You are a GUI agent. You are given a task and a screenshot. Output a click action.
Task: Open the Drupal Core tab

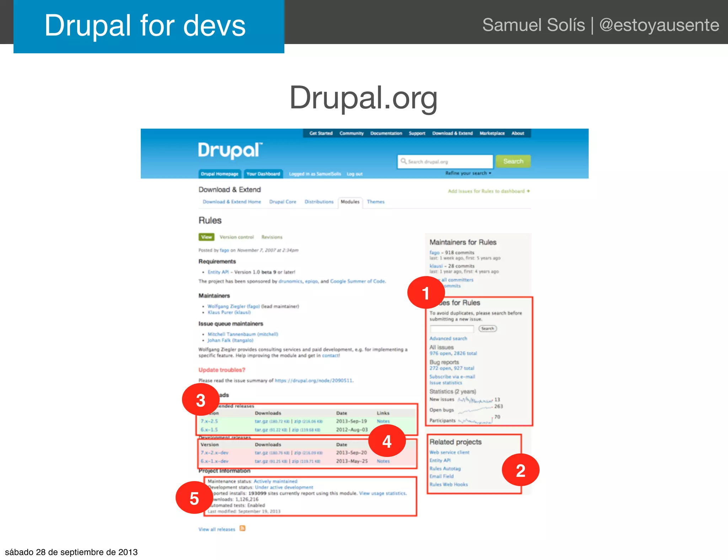(x=283, y=202)
